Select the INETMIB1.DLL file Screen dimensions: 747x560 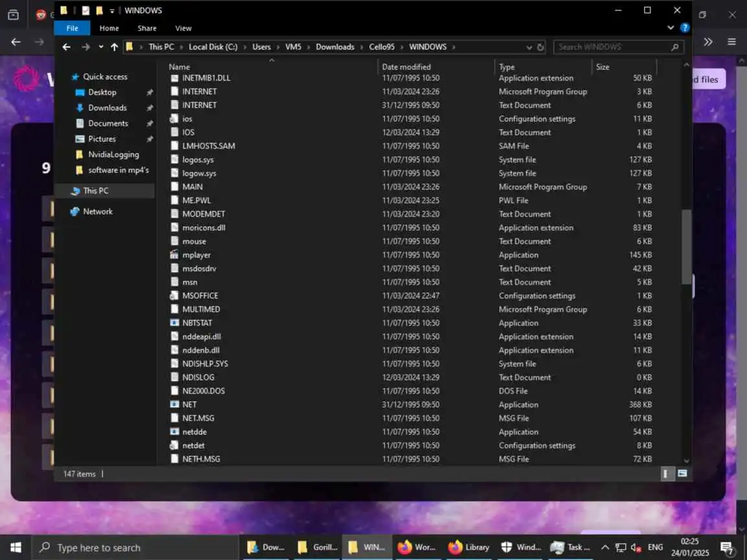click(206, 78)
